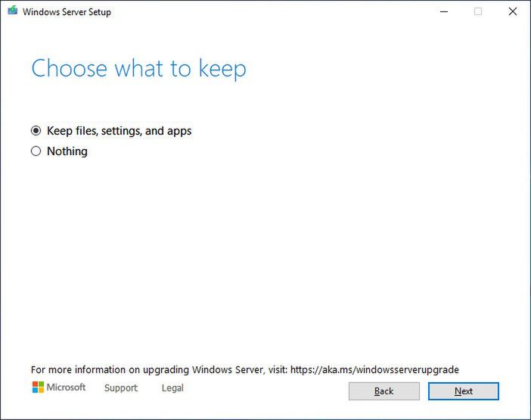Go back with the Back button
The height and width of the screenshot is (420, 531).
pos(384,391)
